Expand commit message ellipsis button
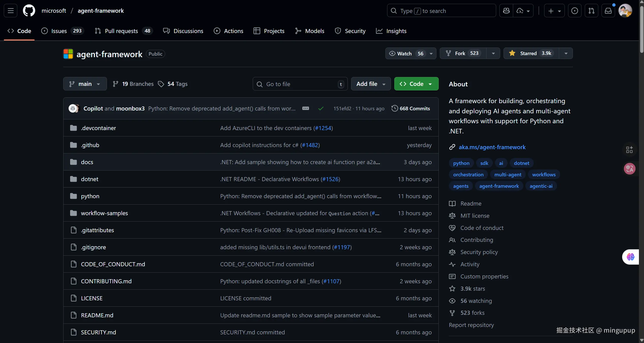Image resolution: width=644 pixels, height=343 pixels. click(305, 108)
